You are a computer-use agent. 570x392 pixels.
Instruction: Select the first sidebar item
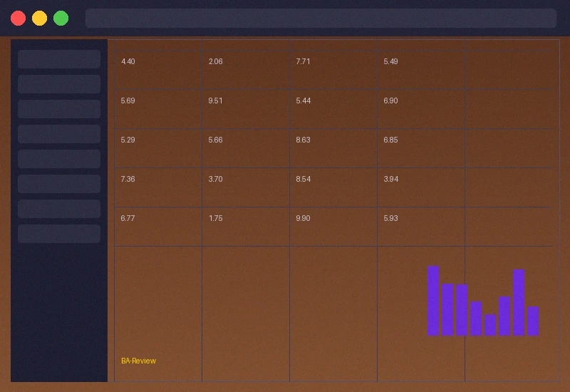[x=59, y=59]
